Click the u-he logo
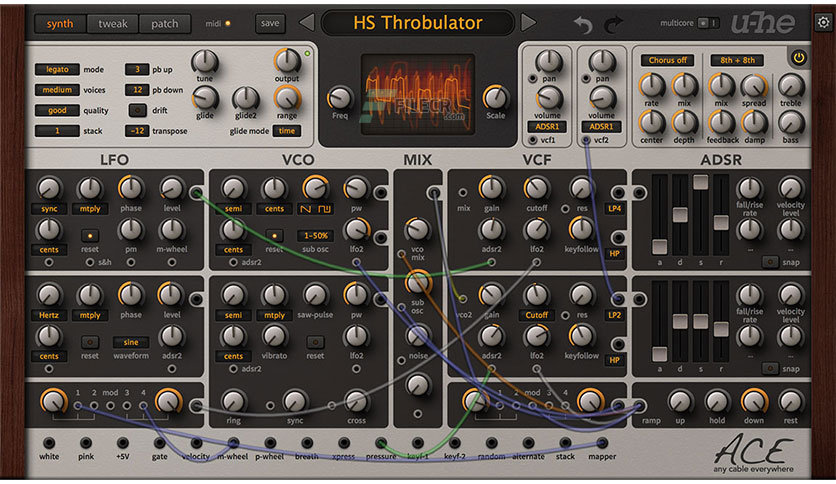The height and width of the screenshot is (484, 836). pyautogui.click(x=763, y=22)
